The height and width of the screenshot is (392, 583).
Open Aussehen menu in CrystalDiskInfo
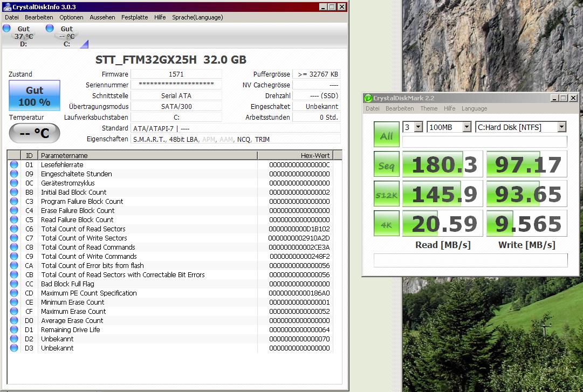point(102,17)
